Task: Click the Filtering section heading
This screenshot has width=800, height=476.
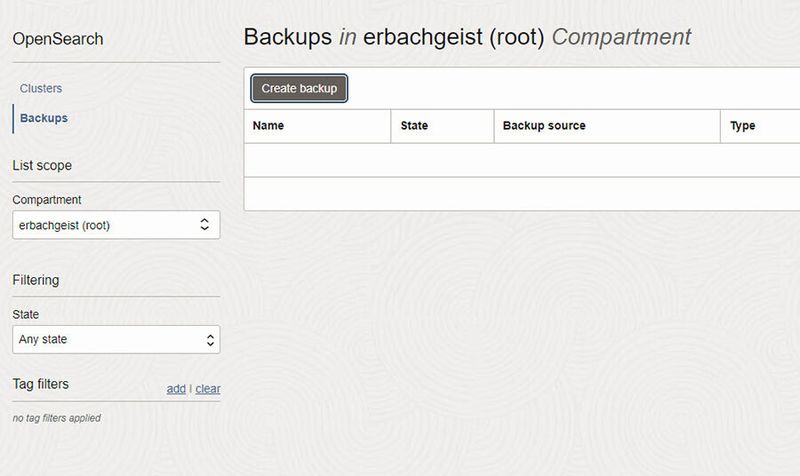Action: coord(36,280)
